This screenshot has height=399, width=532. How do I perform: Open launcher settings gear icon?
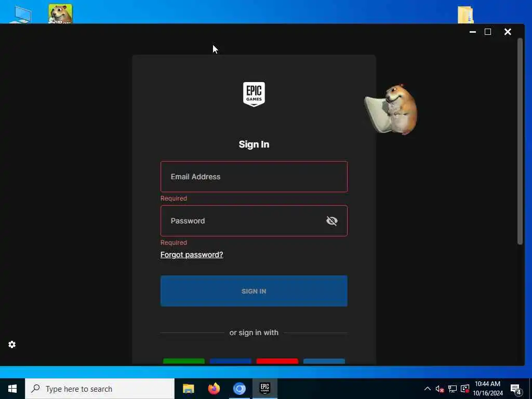pos(12,344)
